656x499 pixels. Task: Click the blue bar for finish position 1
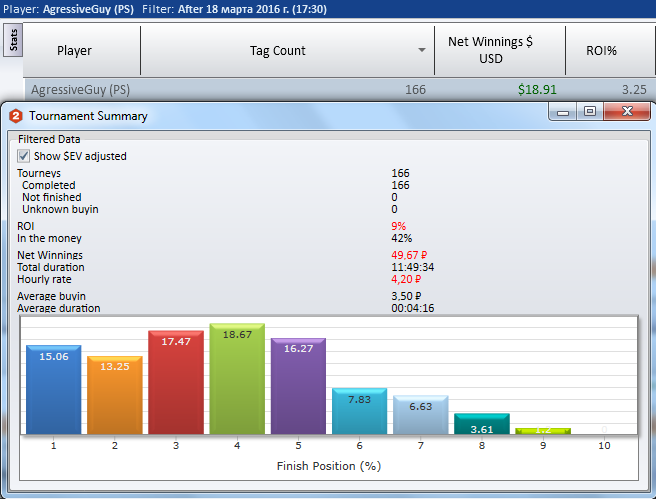click(54, 390)
